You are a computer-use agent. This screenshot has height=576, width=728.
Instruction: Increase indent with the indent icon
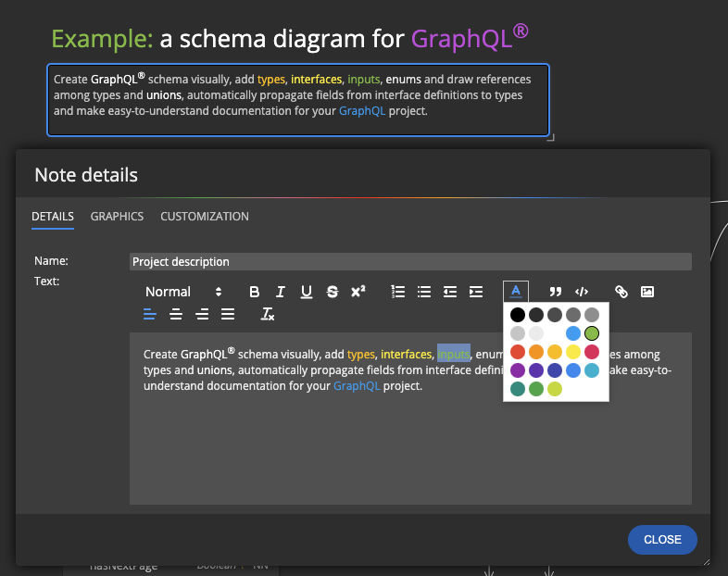tap(476, 292)
